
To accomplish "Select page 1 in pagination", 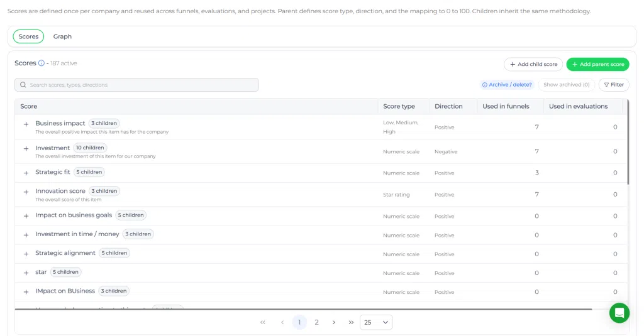I will coord(299,322).
